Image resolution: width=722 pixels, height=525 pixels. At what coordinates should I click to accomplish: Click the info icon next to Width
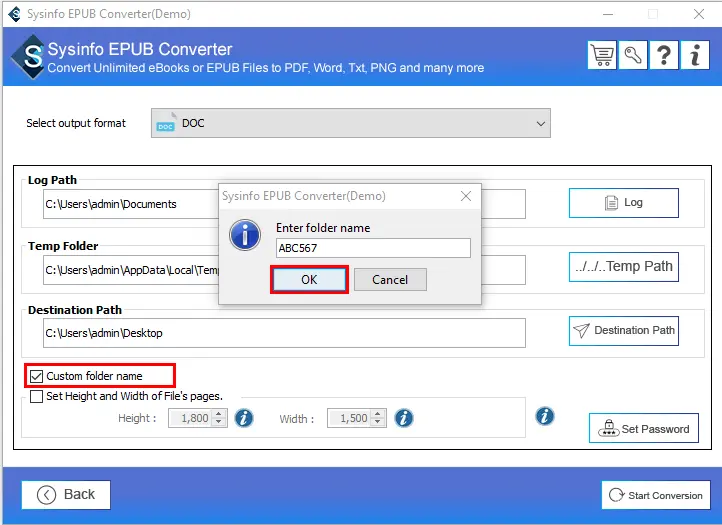point(404,418)
